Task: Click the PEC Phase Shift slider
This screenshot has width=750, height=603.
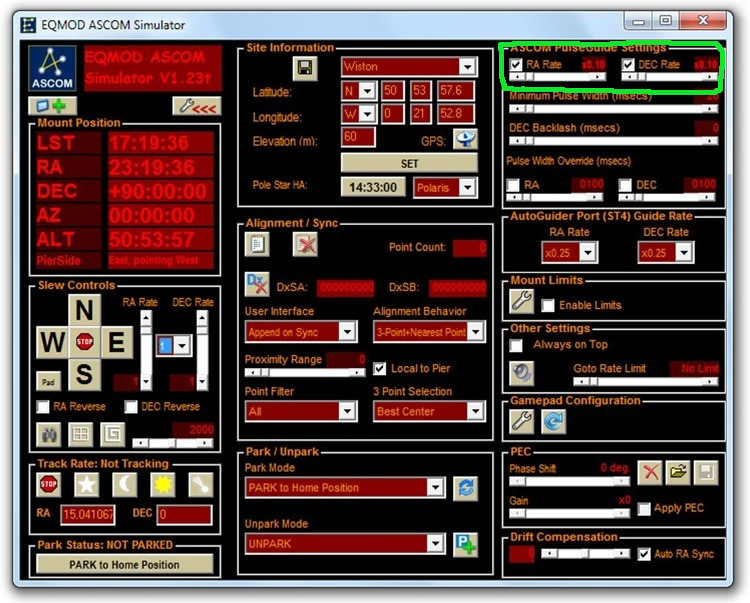Action: tap(570, 481)
